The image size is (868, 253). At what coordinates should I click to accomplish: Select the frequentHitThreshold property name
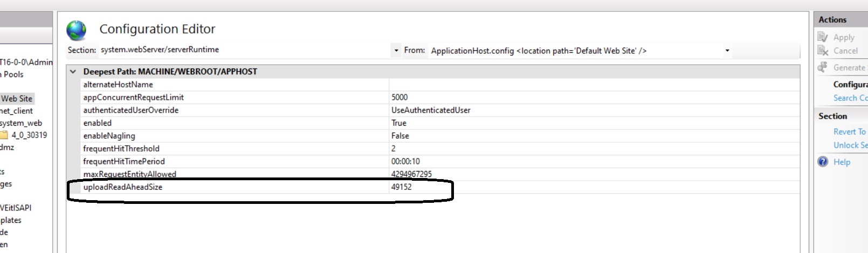click(x=121, y=148)
